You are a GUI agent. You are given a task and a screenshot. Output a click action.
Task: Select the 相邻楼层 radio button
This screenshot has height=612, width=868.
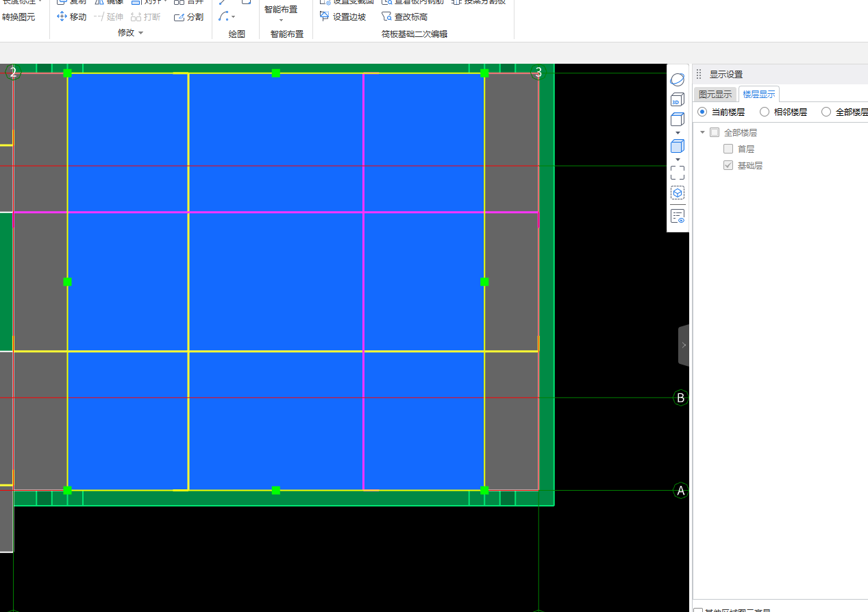765,112
